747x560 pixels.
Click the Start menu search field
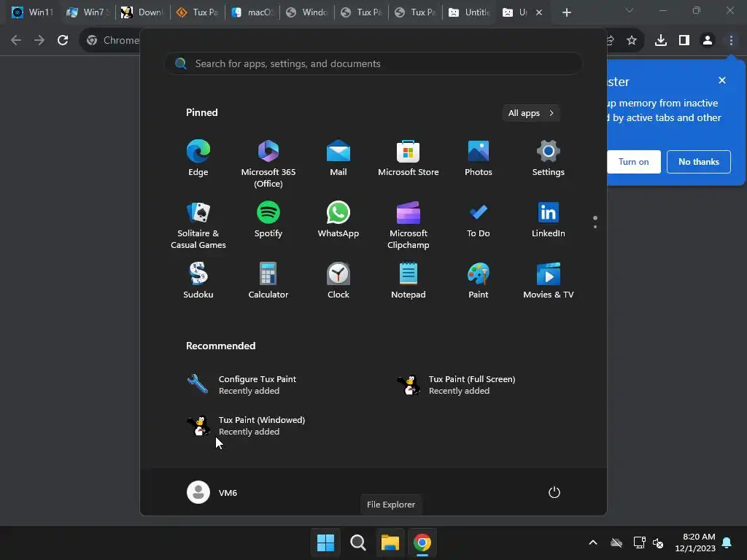click(373, 64)
